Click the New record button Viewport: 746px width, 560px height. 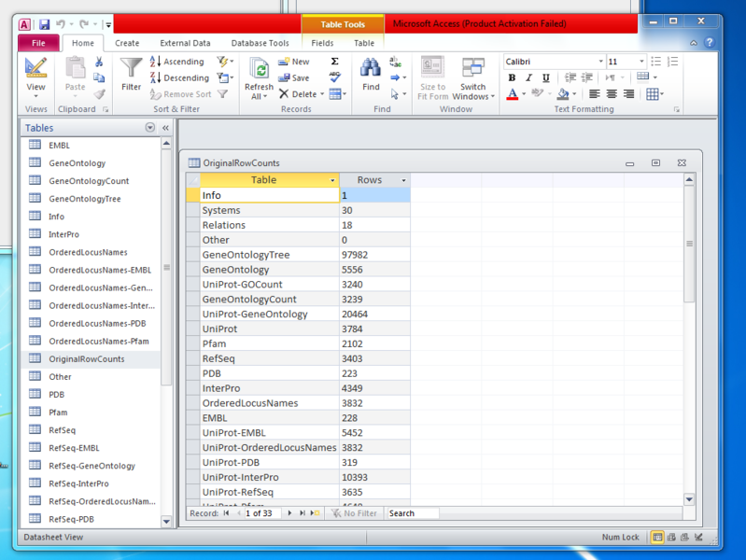coord(294,62)
